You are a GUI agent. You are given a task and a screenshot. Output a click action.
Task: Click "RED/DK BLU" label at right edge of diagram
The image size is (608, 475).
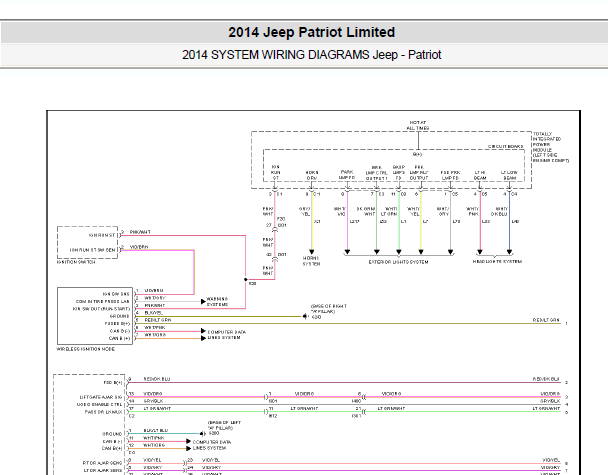tap(546, 379)
